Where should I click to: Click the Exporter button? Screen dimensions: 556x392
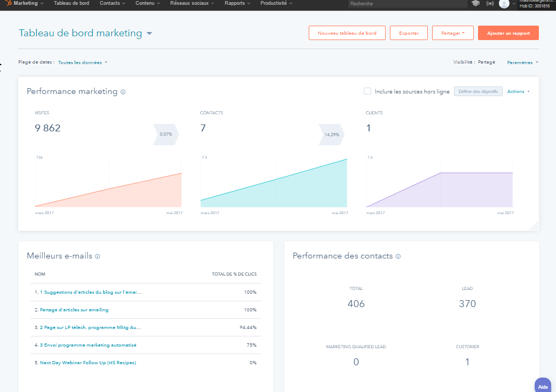click(x=409, y=33)
